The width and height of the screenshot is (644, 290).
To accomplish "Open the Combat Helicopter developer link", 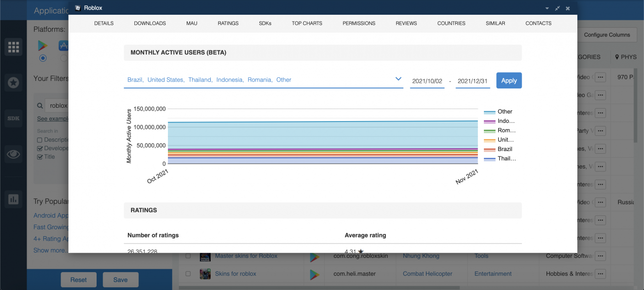I will [428, 273].
